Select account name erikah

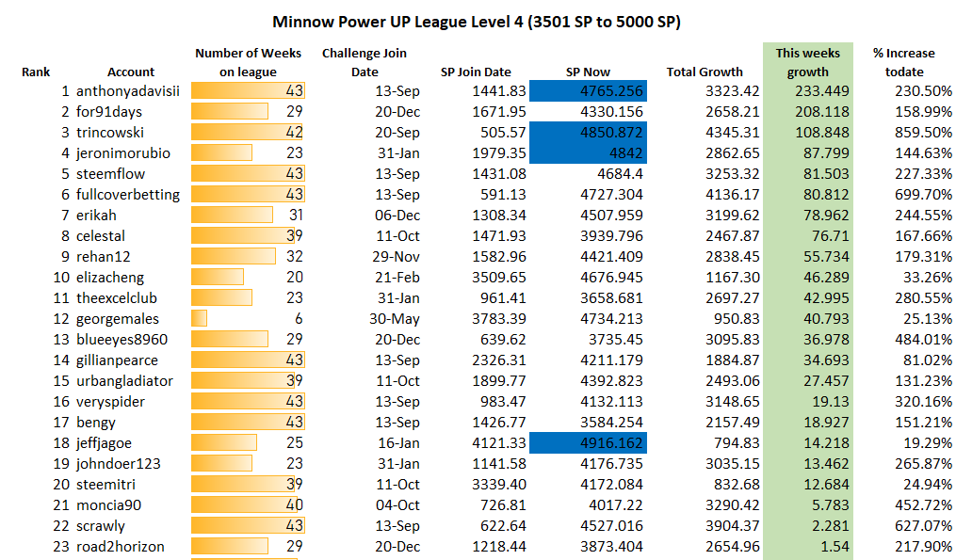(x=96, y=216)
